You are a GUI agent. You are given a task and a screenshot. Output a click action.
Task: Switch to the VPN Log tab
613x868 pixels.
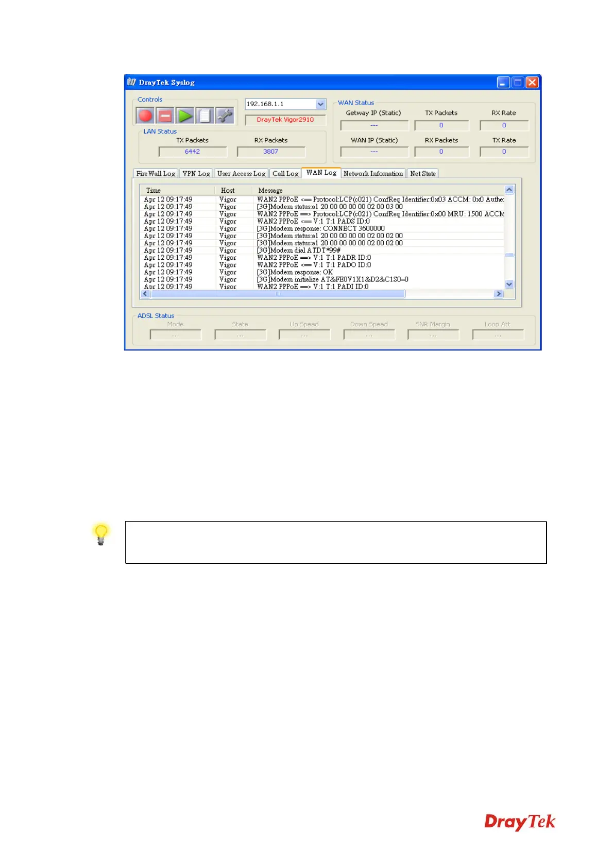pyautogui.click(x=196, y=174)
